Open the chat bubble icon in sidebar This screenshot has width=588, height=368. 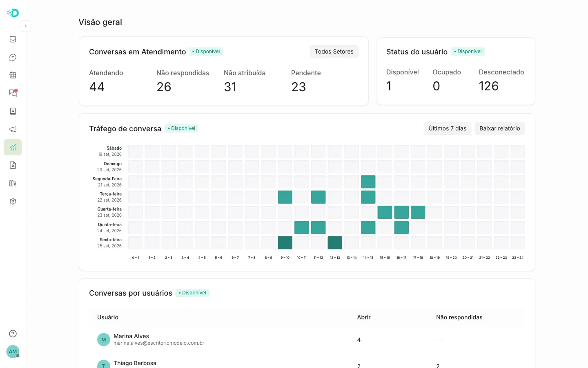click(13, 57)
